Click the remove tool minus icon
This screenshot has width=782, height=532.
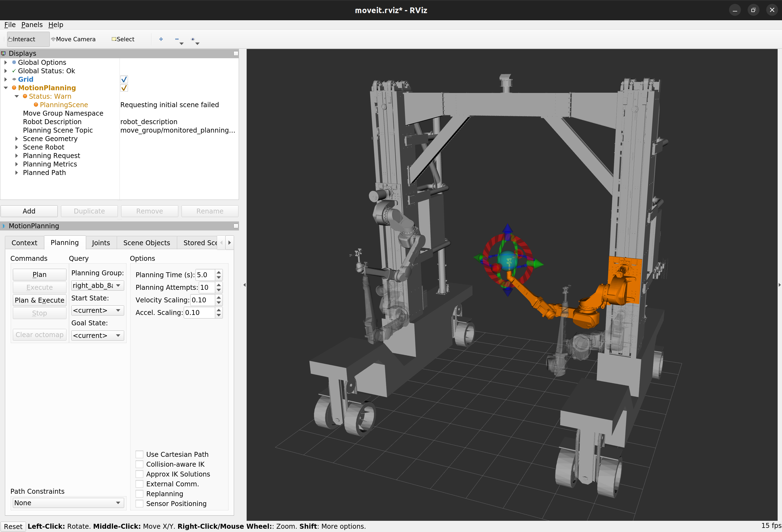point(177,39)
